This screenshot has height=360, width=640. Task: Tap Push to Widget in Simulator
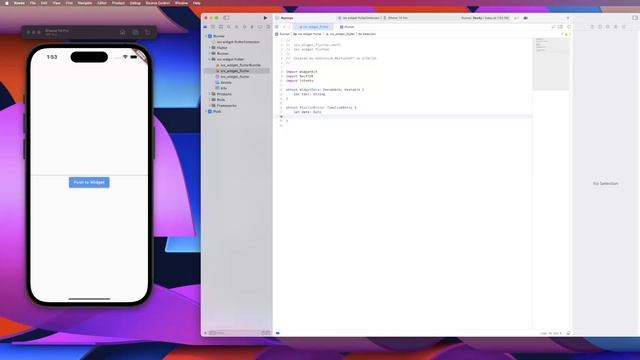(x=89, y=182)
